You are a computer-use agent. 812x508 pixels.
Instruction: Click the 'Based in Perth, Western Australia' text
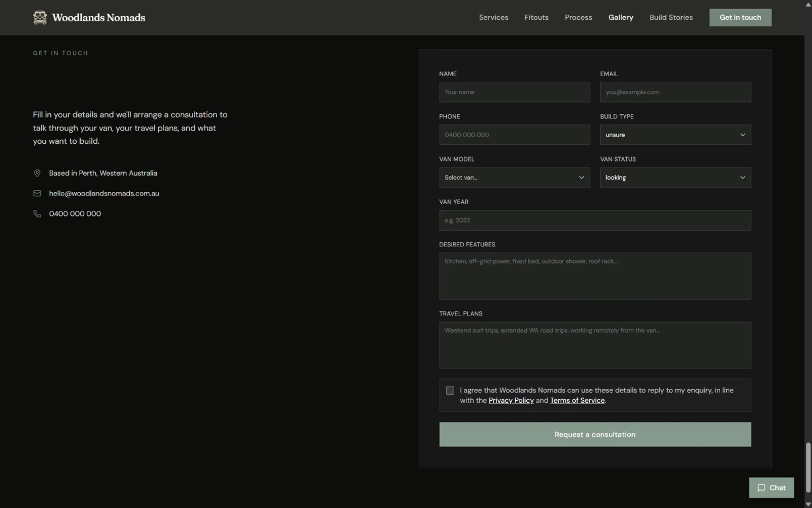[x=103, y=173]
